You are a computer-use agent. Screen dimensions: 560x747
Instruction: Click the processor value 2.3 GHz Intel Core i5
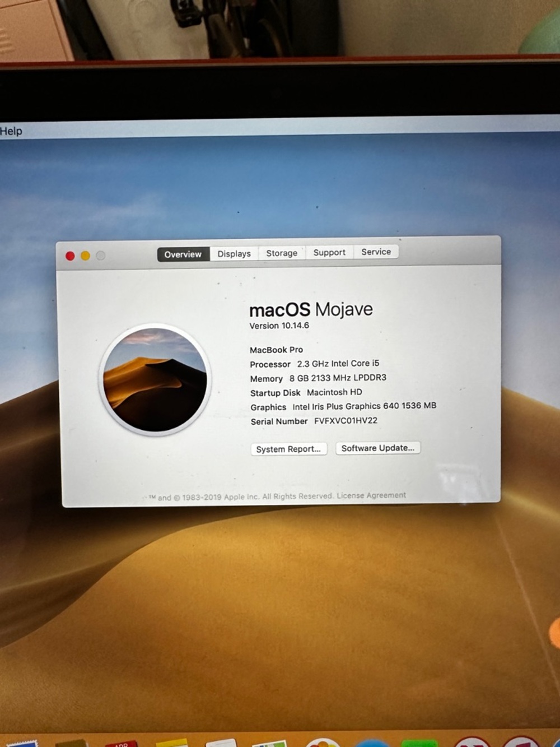point(338,363)
